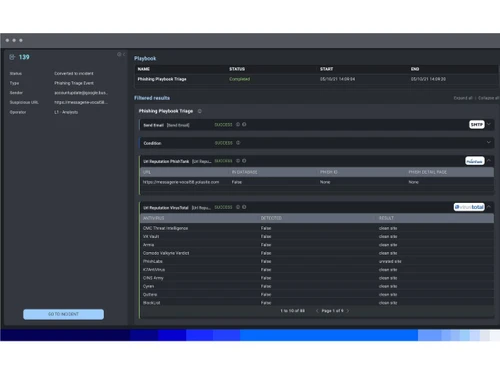Select the Phishing Playbook Triage row in Playbook table
Image resolution: width=500 pixels, height=375 pixels.
[317, 79]
